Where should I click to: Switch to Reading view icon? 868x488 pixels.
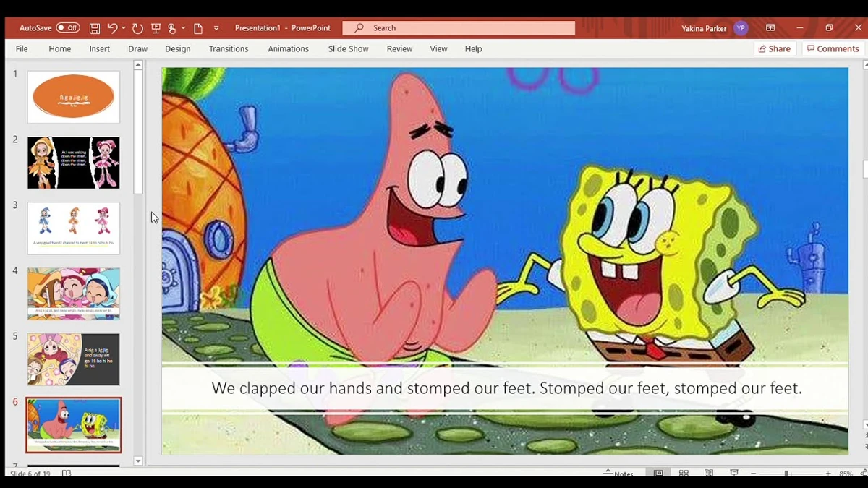pos(709,474)
